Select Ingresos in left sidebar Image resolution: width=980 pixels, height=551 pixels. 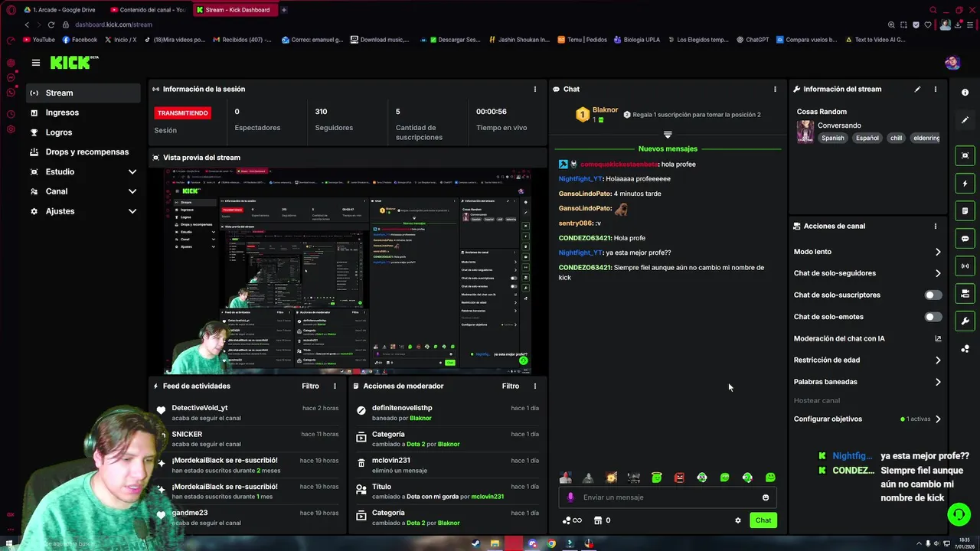[83, 112]
